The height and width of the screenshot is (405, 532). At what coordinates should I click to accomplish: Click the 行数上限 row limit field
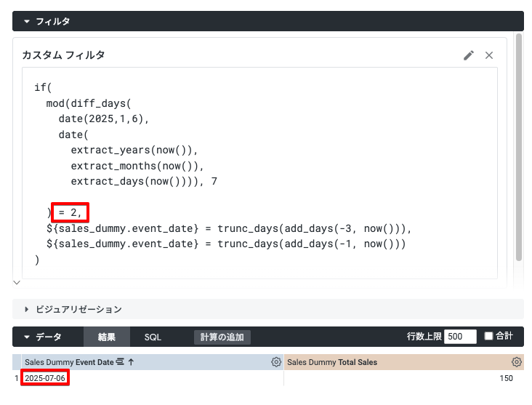coord(460,337)
